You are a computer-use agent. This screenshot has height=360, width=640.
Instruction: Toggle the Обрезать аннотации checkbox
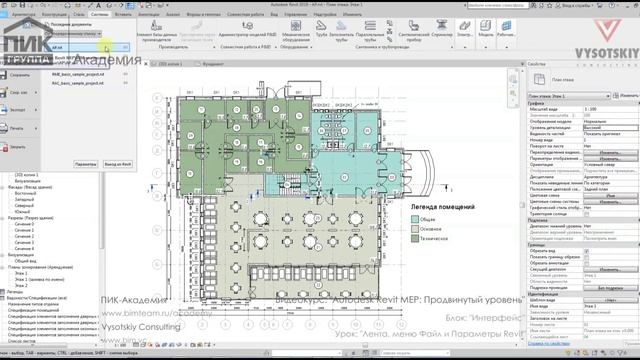pyautogui.click(x=587, y=263)
